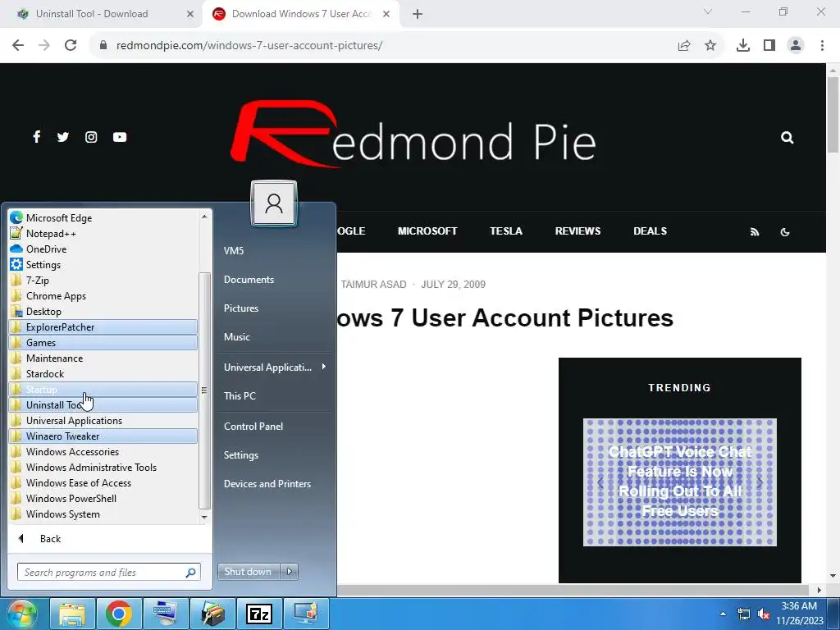This screenshot has height=630, width=840.
Task: Expand the Windows Accessories folder
Action: (x=103, y=452)
